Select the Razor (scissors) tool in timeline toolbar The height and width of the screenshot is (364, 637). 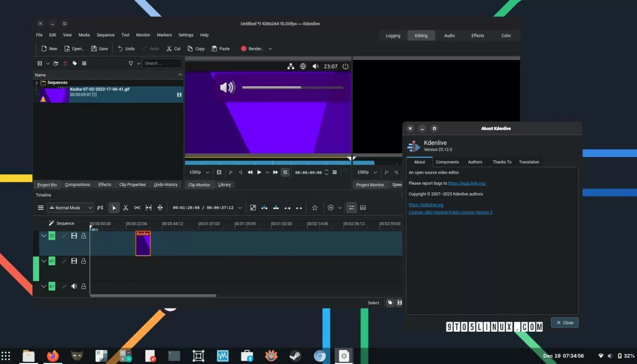(126, 208)
